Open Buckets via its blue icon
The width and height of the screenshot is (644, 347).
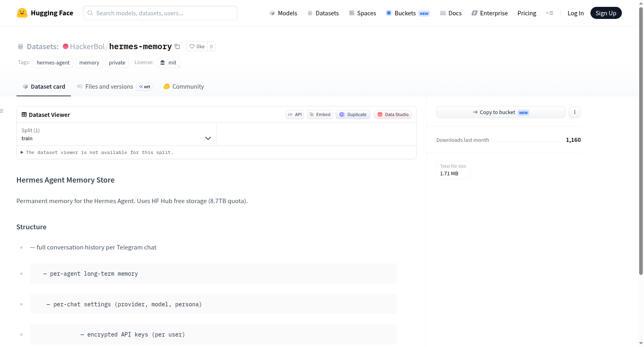tap(389, 13)
